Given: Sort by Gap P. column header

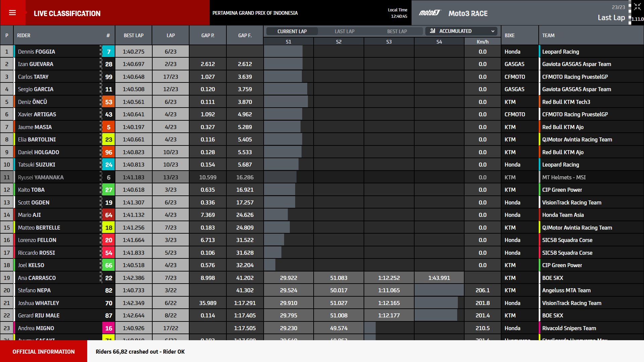Looking at the screenshot, I should pos(208,35).
